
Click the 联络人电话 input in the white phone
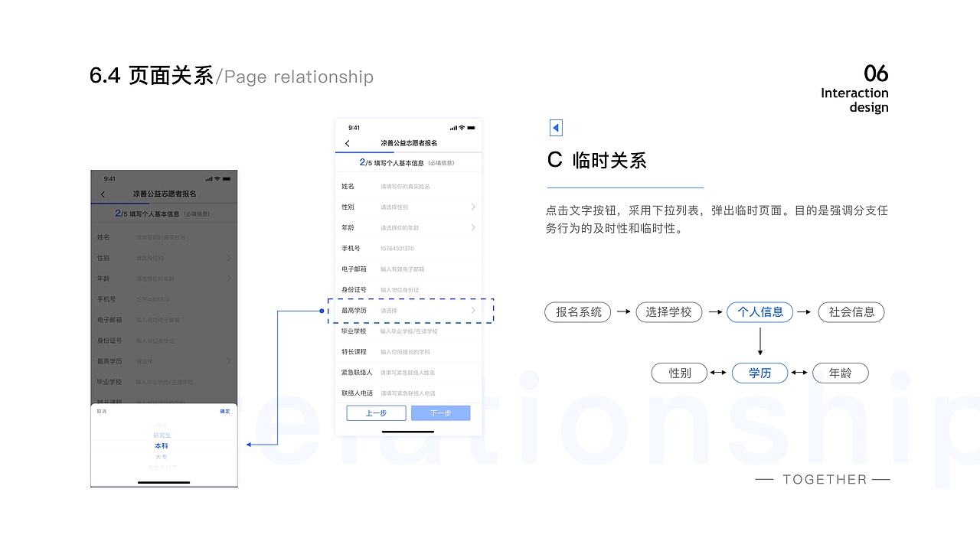408,393
